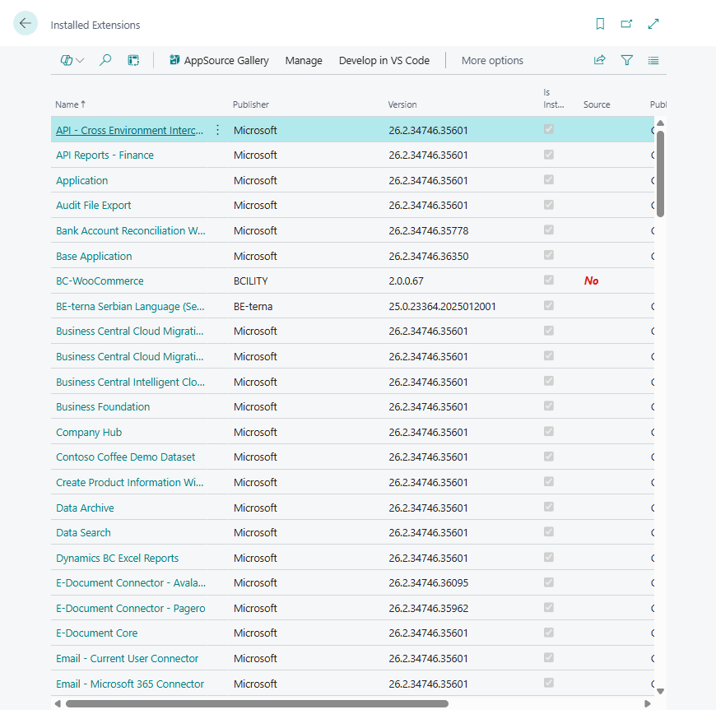
Task: Open Develop in VS Code
Action: click(384, 60)
